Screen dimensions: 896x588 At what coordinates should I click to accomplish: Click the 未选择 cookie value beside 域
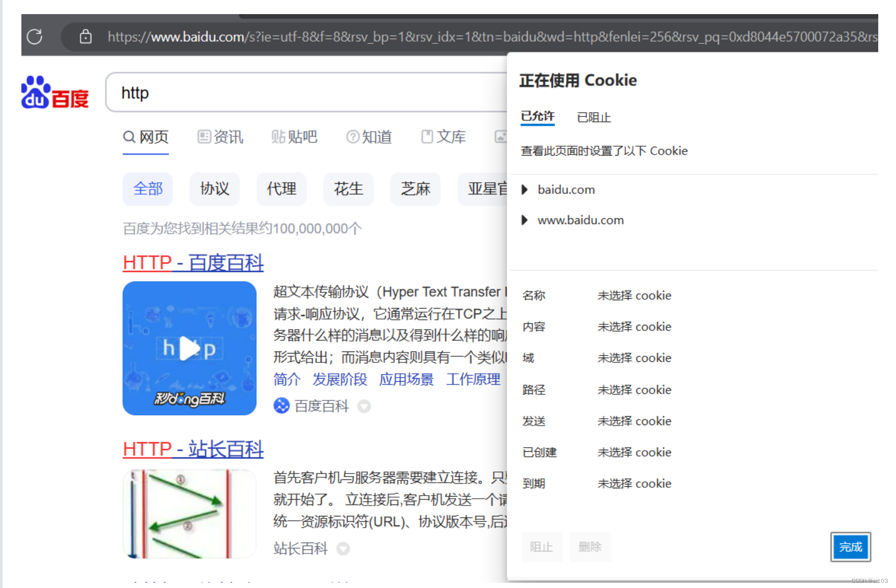(x=634, y=358)
